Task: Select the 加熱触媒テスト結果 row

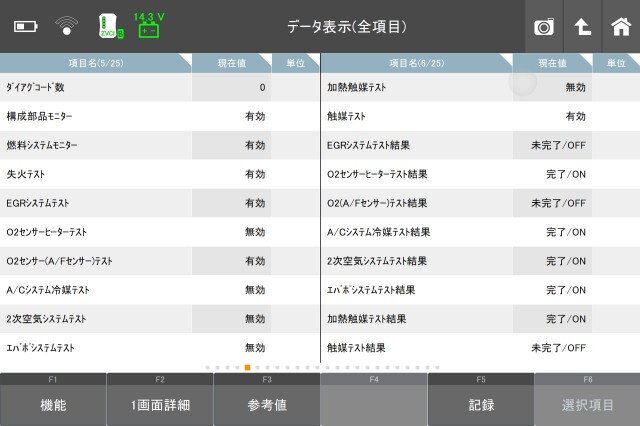Action: 481,319
